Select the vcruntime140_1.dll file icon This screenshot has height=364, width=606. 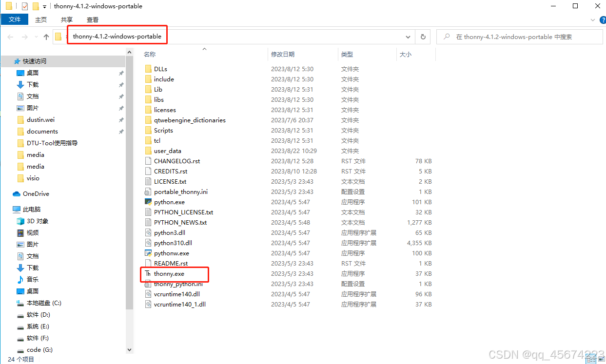148,304
